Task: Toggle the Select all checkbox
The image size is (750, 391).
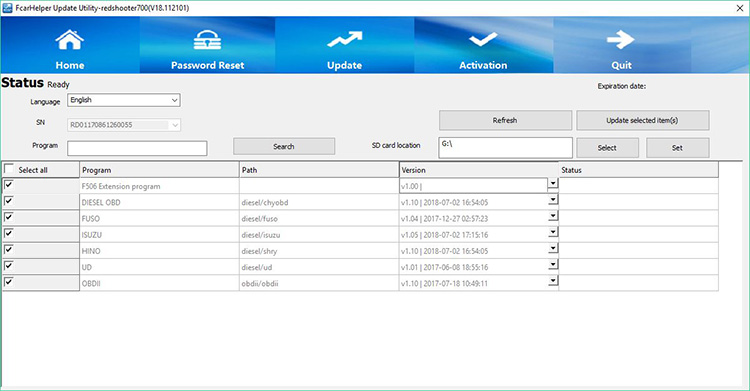Action: [9, 169]
